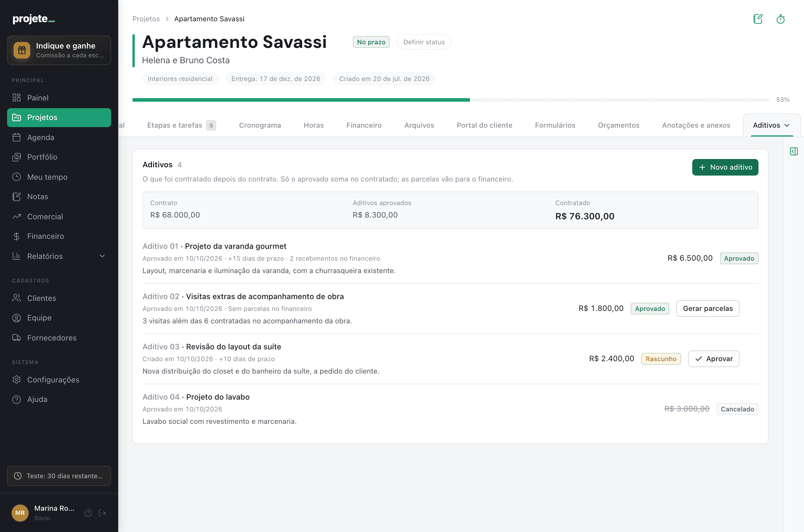Toggle the side panel collapse icon
This screenshot has width=804, height=532.
[x=794, y=151]
